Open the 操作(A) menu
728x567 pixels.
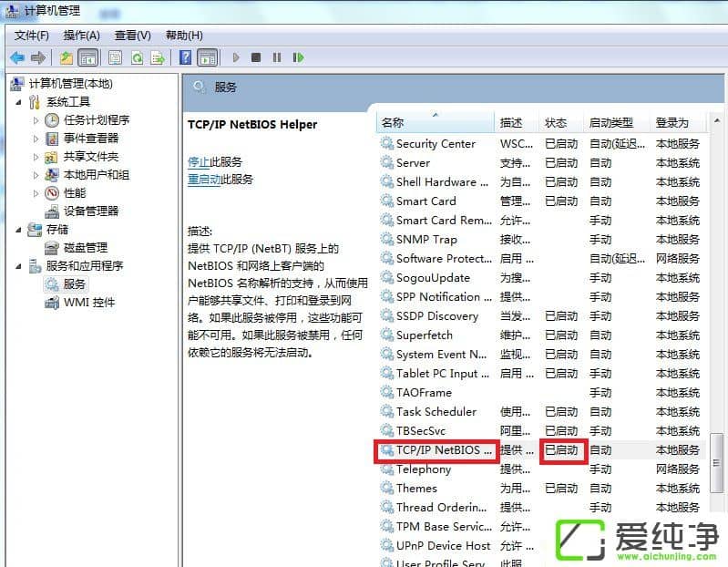coord(82,35)
